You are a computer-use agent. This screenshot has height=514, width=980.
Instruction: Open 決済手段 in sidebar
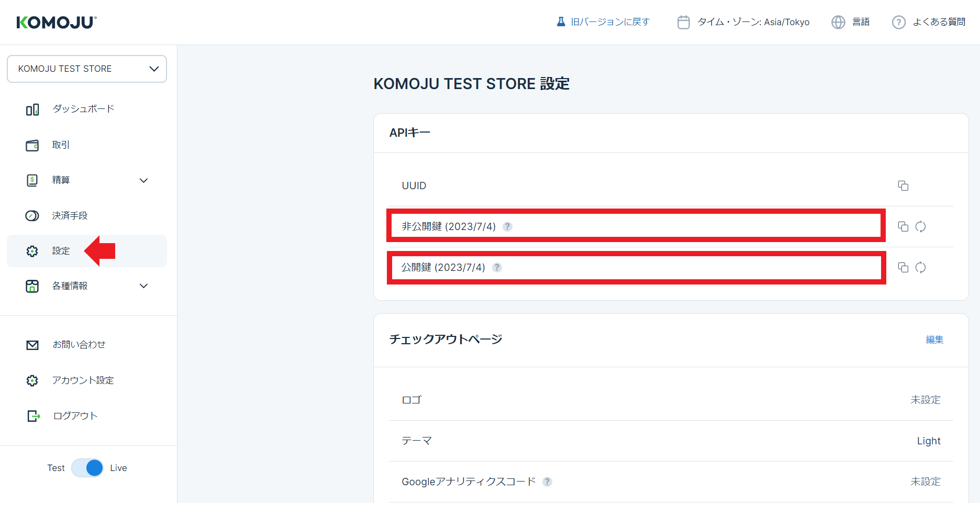pyautogui.click(x=70, y=216)
